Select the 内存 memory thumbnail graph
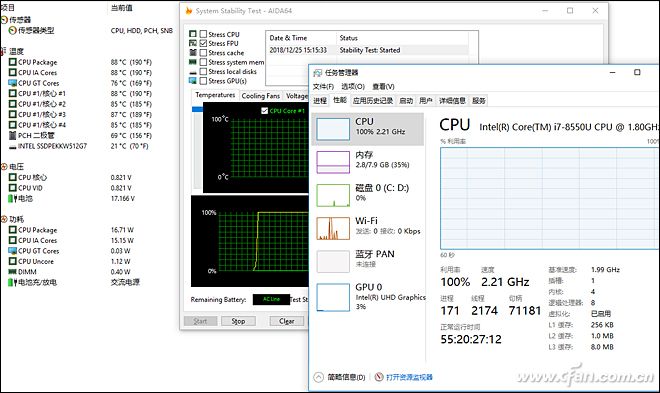 tap(333, 162)
